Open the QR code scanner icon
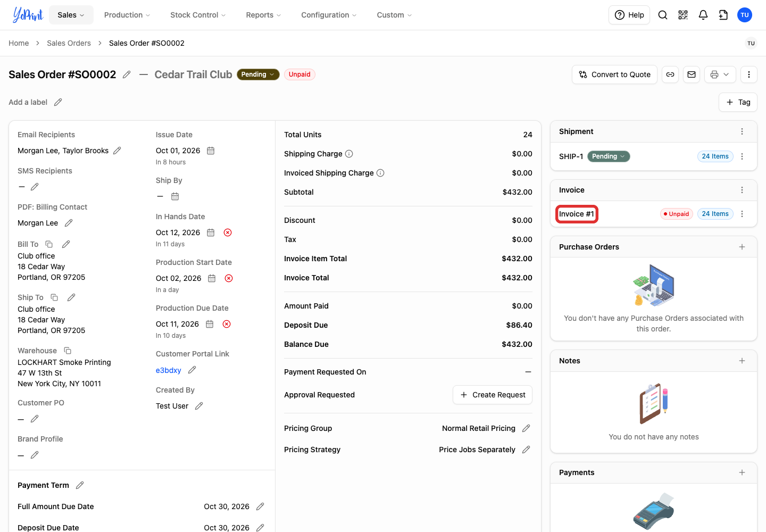The height and width of the screenshot is (532, 766). [x=683, y=15]
